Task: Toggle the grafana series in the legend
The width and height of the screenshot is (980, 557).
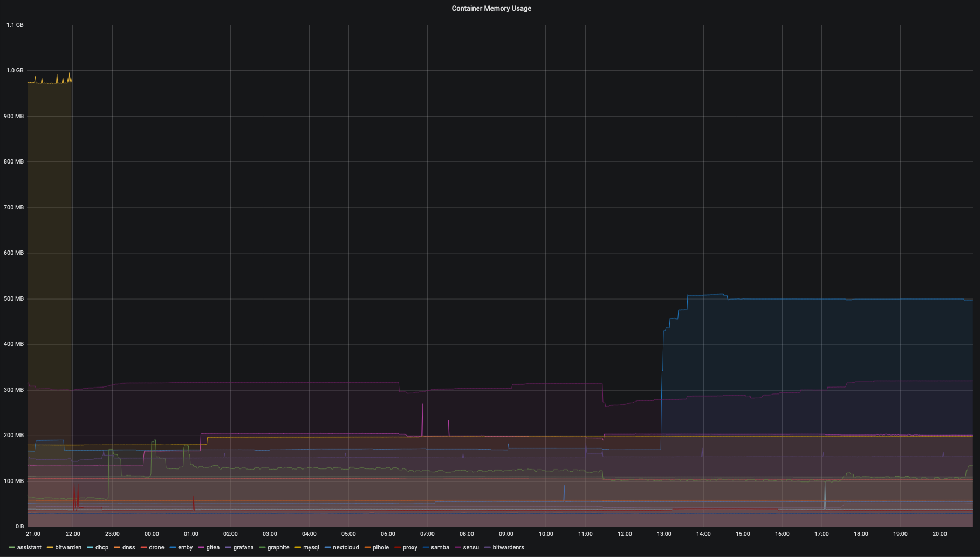Action: coord(243,547)
